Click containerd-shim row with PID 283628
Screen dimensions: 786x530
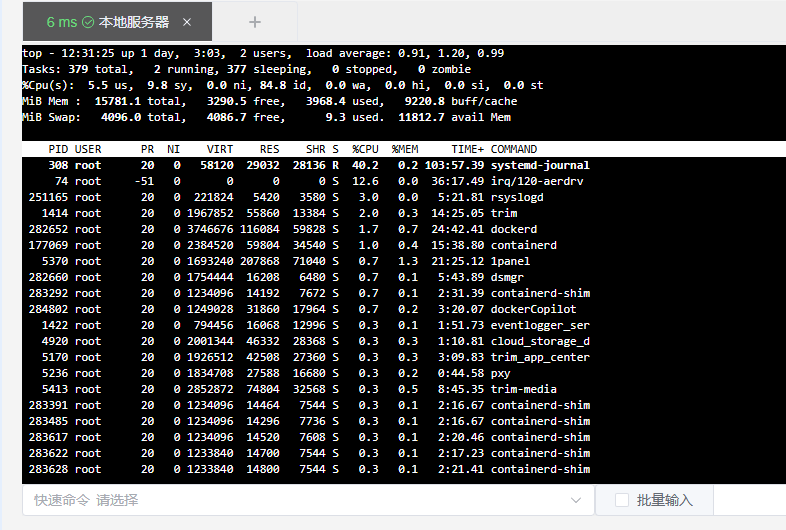(306, 469)
